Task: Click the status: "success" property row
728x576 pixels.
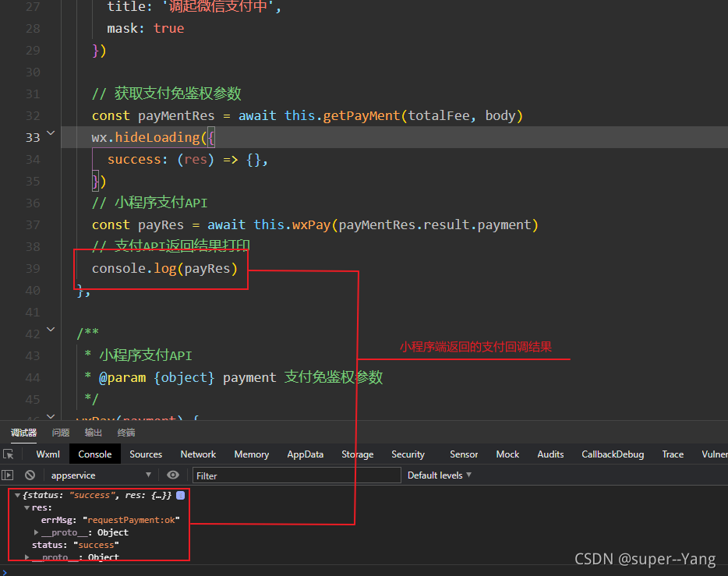Action: point(75,545)
